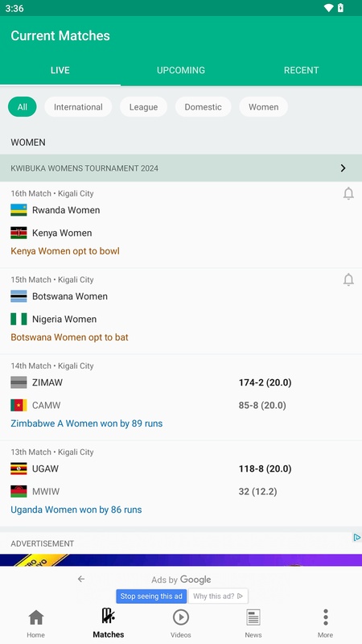362x644 pixels.
Task: Tap the AdChoices icon on the advertisement
Action: click(x=357, y=537)
